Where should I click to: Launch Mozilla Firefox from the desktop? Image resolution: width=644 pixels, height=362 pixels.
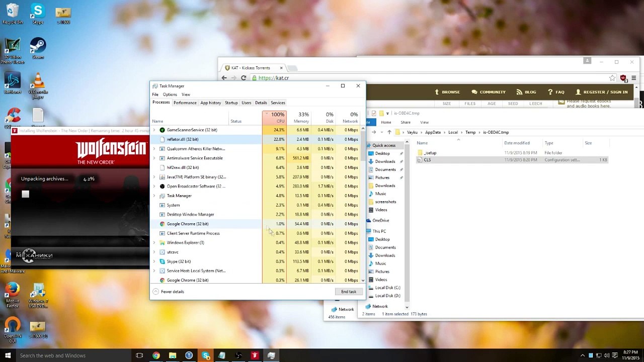[x=12, y=296]
